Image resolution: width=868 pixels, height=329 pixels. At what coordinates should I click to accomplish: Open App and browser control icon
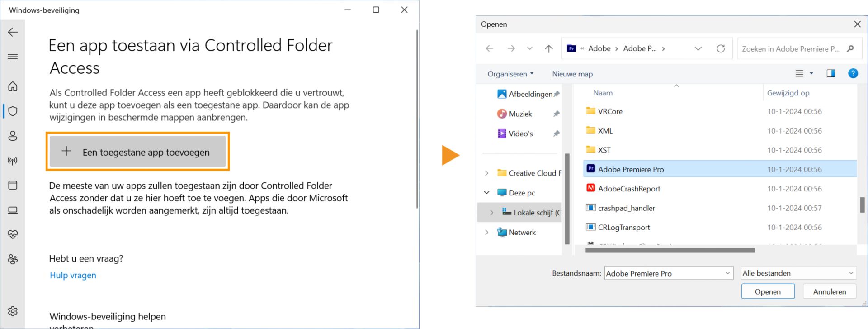pyautogui.click(x=13, y=185)
